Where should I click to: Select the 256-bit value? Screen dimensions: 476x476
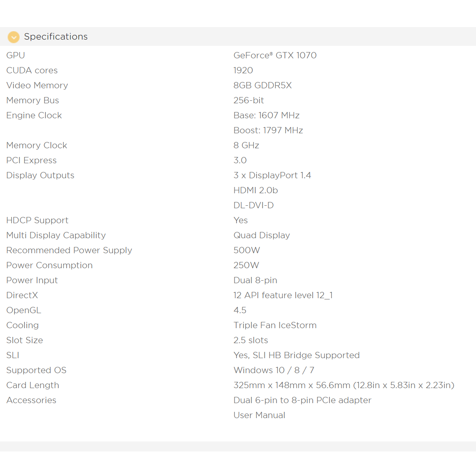(x=249, y=100)
